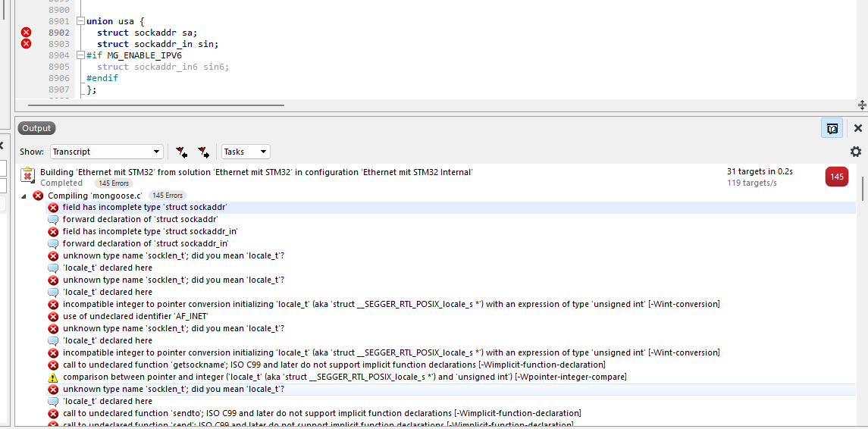This screenshot has width=868, height=429.
Task: Close the Output panel
Action: [858, 128]
